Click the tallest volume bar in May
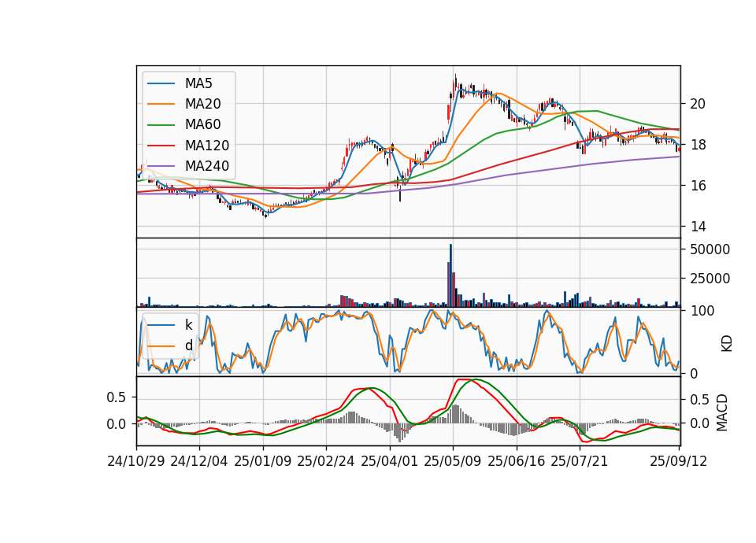The height and width of the screenshot is (543, 756). pos(450,275)
